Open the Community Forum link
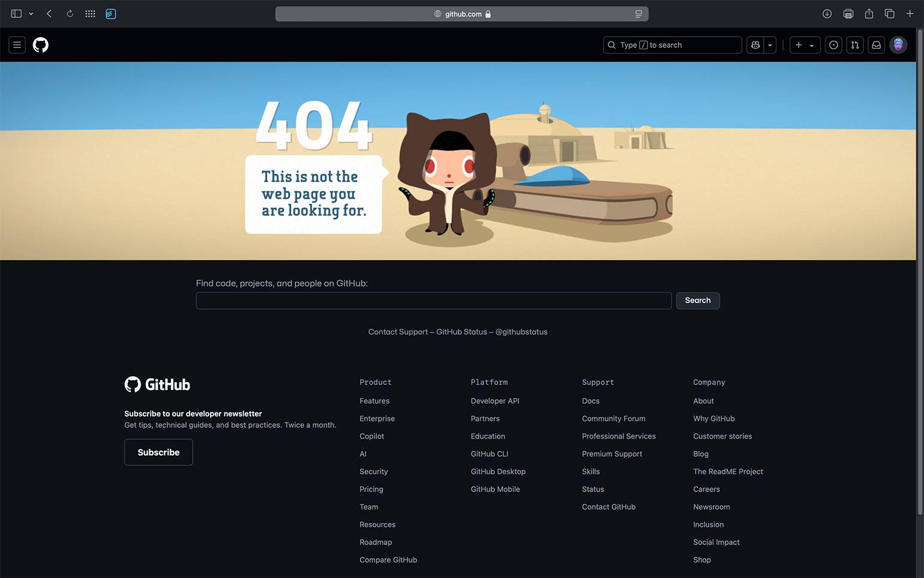The width and height of the screenshot is (924, 578). point(614,419)
